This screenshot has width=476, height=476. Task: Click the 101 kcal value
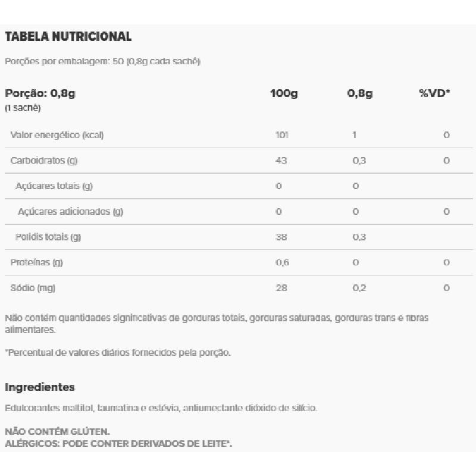click(x=282, y=135)
